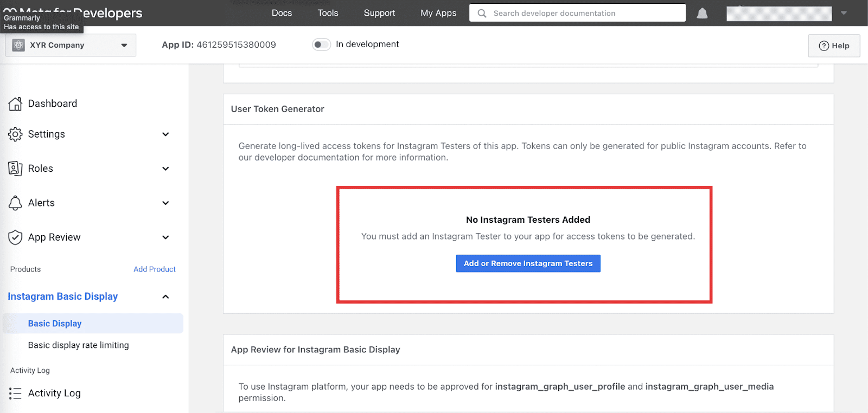868x413 pixels.
Task: Toggle the In development switch
Action: 321,44
